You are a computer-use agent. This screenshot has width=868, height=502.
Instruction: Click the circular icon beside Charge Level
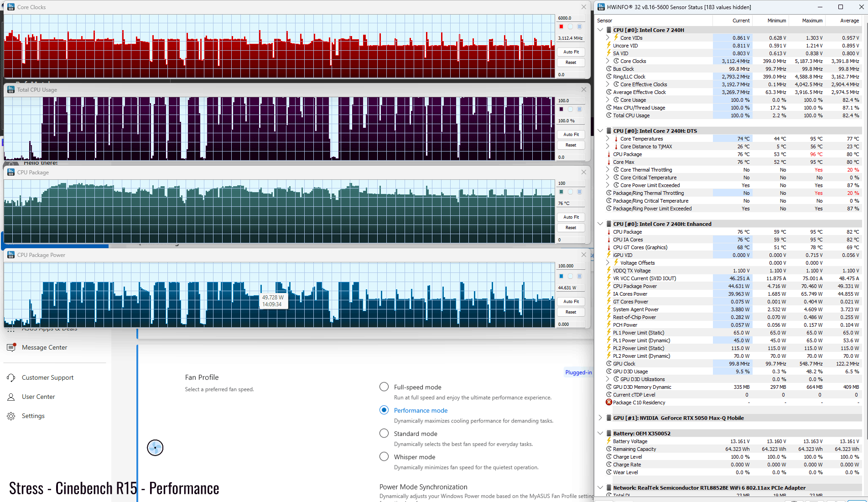(x=608, y=457)
